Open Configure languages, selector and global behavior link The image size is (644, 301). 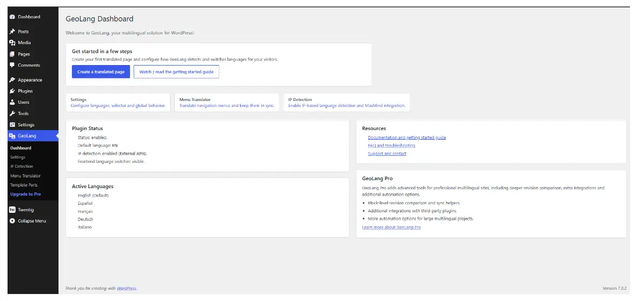pos(119,105)
